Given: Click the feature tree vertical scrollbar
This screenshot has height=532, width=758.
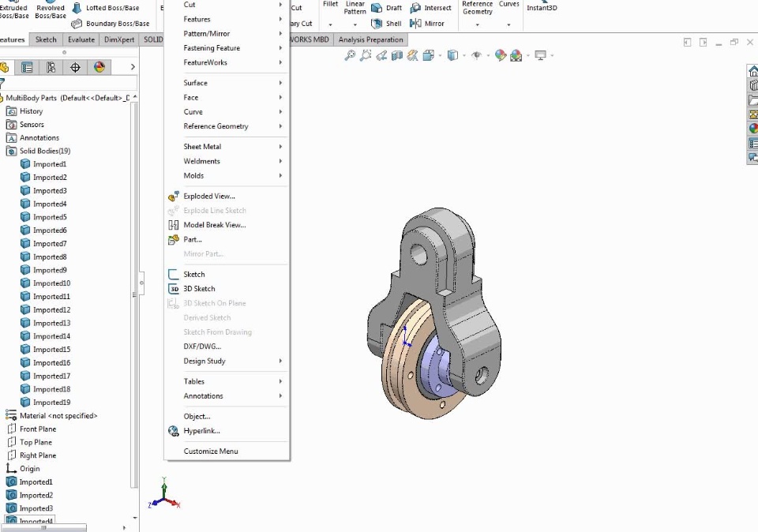Looking at the screenshot, I should 135,294.
